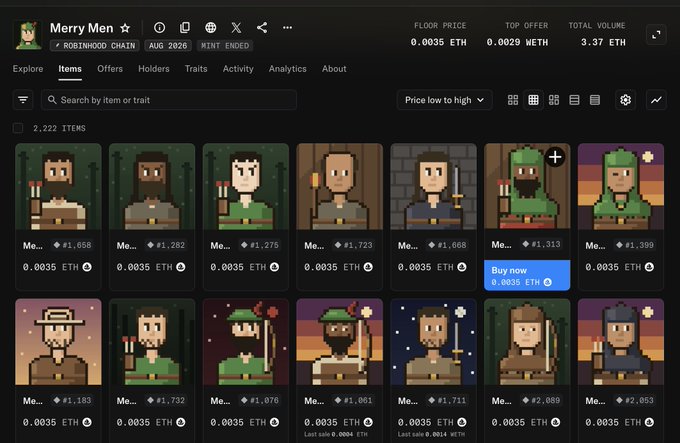Screen dimensions: 680x443
Task: Favorite Merry Men with the star icon
Action: [x=125, y=28]
